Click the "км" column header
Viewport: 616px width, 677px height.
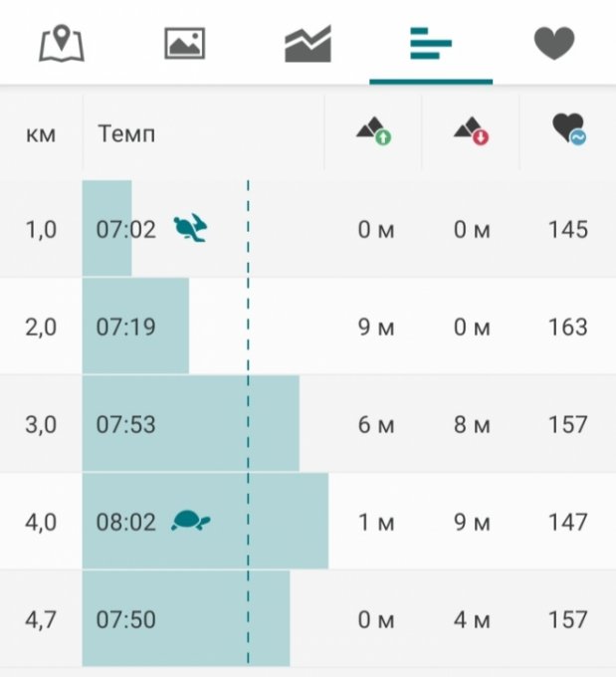click(x=41, y=132)
